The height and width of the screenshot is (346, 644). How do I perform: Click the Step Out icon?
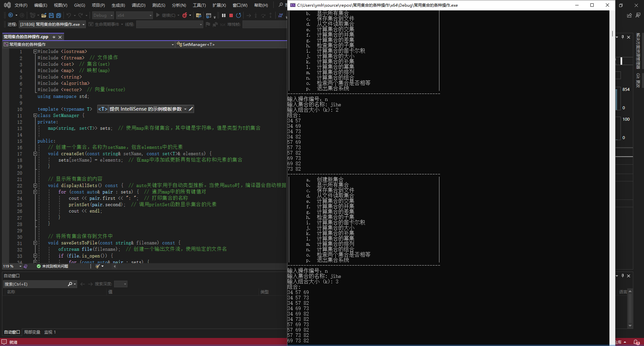pyautogui.click(x=271, y=15)
